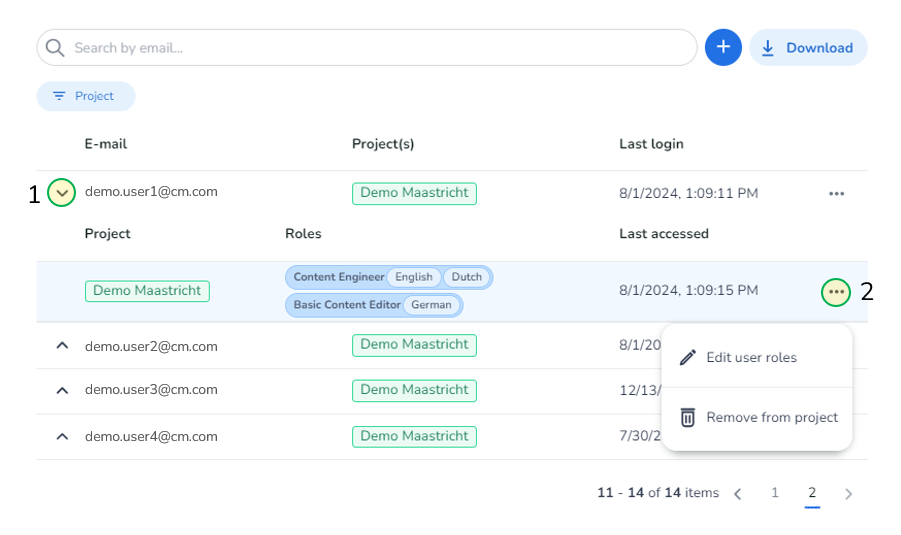Image resolution: width=901 pixels, height=535 pixels.
Task: Expand the demo.user2@cm.com row
Action: pyautogui.click(x=62, y=346)
